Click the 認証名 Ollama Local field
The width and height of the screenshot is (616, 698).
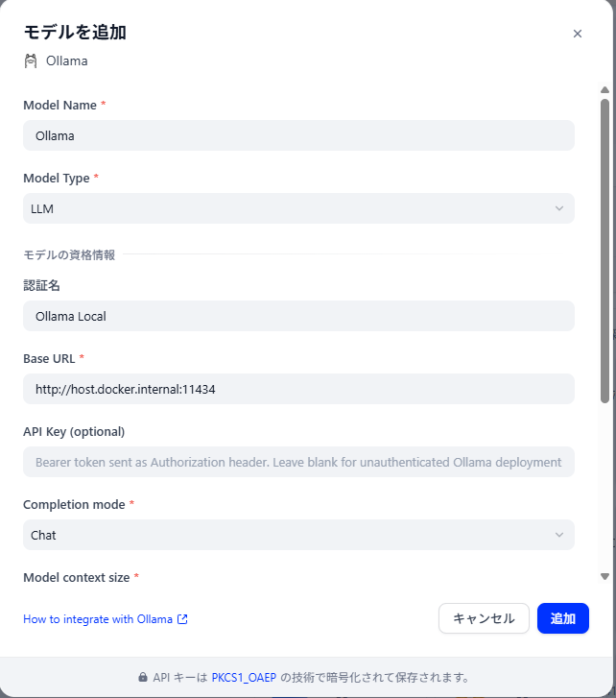[x=298, y=316]
